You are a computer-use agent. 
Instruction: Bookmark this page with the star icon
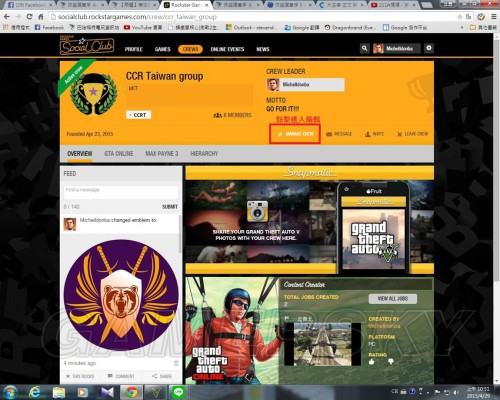(x=460, y=16)
